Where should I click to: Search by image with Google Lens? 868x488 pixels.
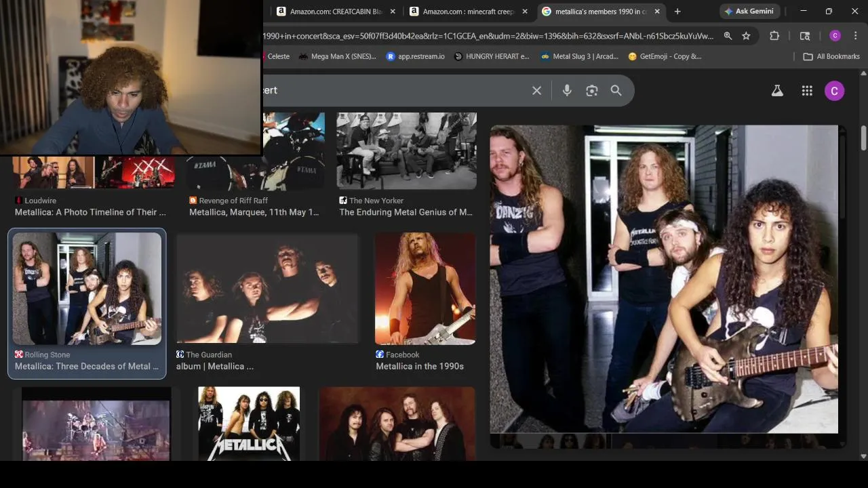click(592, 90)
